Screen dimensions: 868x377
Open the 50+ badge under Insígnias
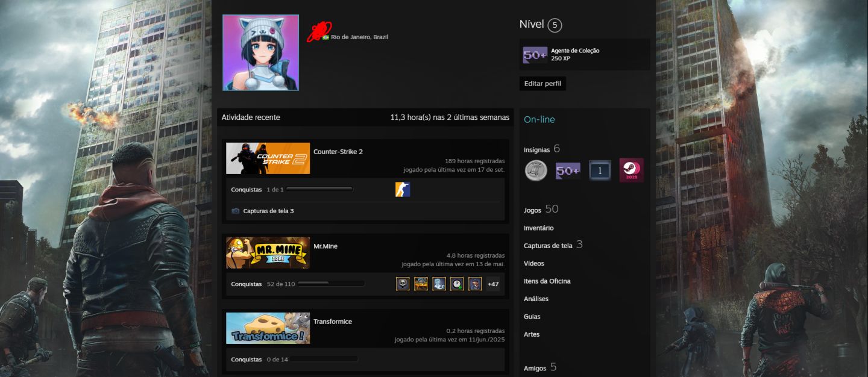click(568, 170)
